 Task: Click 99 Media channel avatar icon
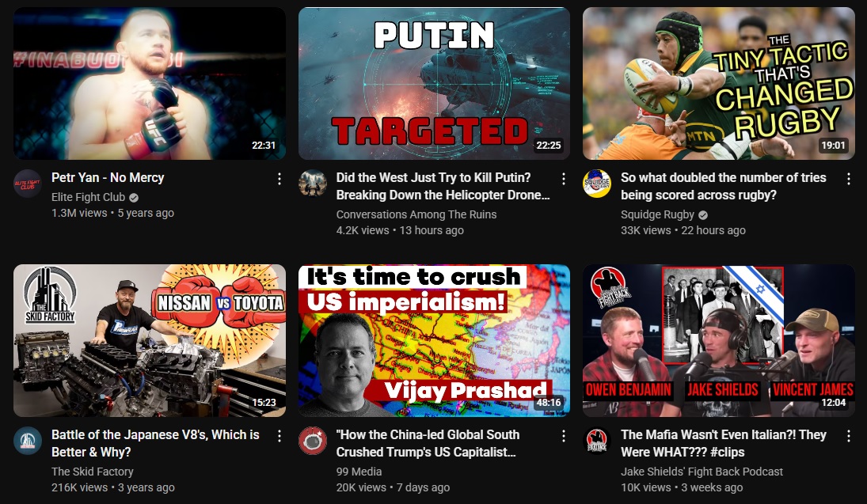pos(313,441)
